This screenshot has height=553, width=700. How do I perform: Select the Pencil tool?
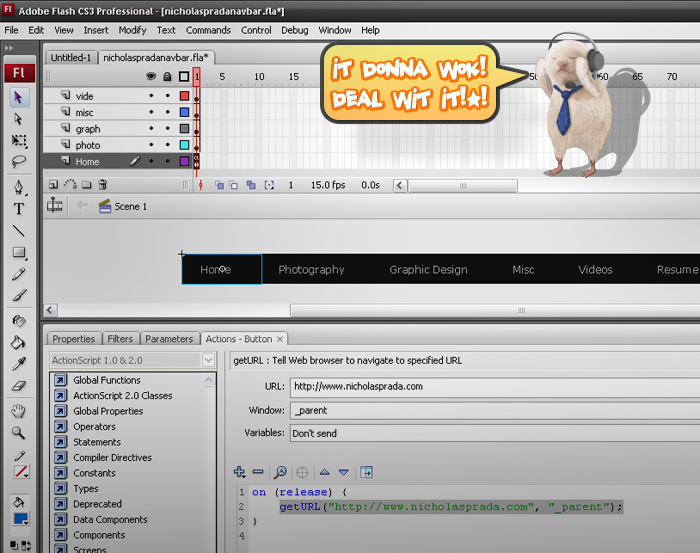pos(19,274)
